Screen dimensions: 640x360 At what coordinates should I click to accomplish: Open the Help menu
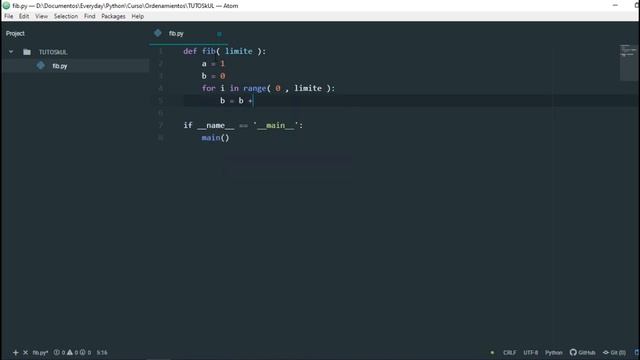pyautogui.click(x=138, y=16)
